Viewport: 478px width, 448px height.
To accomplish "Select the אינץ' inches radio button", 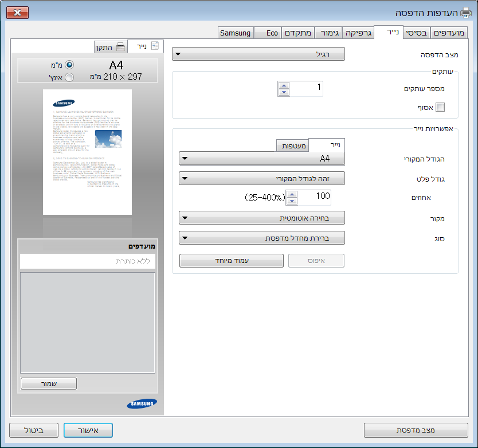I will click(69, 77).
